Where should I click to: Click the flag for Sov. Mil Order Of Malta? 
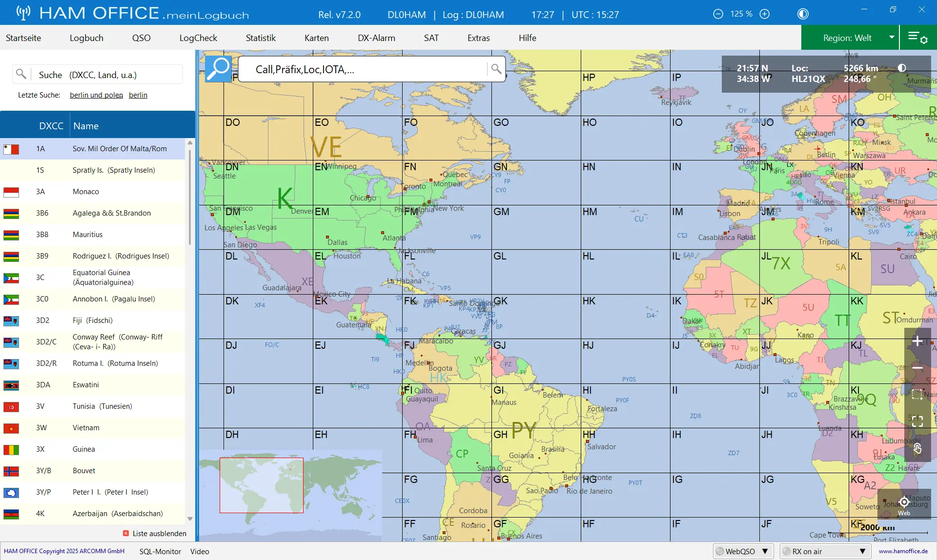click(x=11, y=149)
